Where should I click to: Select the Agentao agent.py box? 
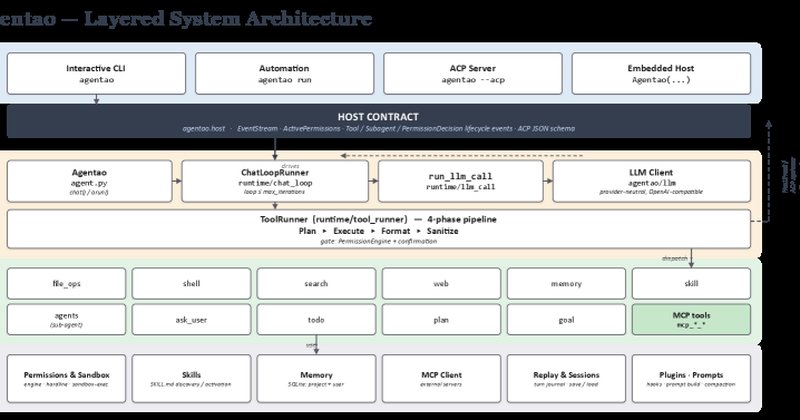click(89, 181)
